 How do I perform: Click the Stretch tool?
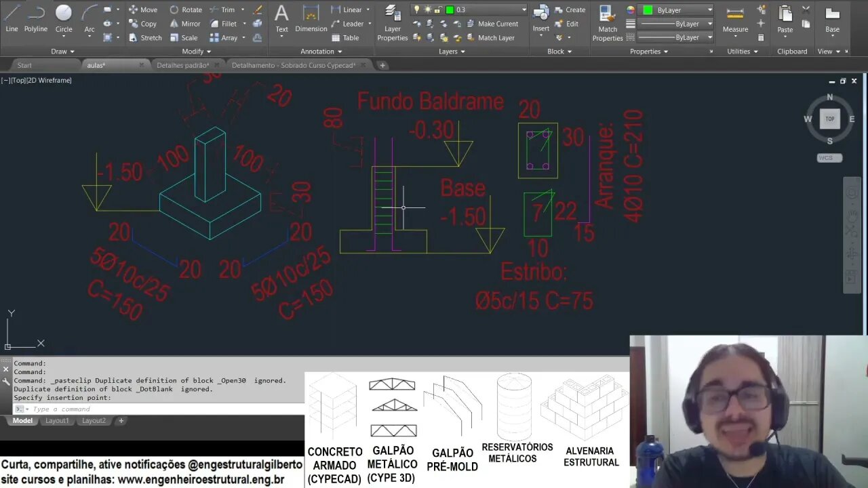tap(145, 38)
